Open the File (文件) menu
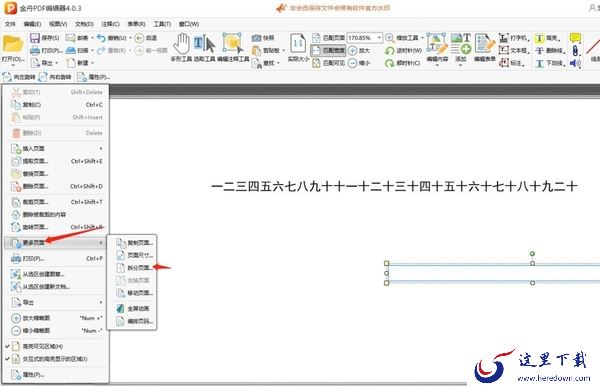 [x=10, y=24]
